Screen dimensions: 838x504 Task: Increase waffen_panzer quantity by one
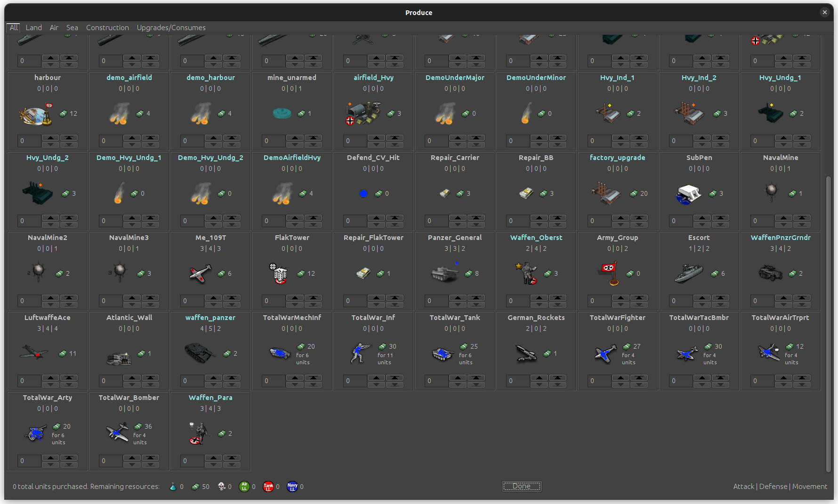pyautogui.click(x=213, y=378)
